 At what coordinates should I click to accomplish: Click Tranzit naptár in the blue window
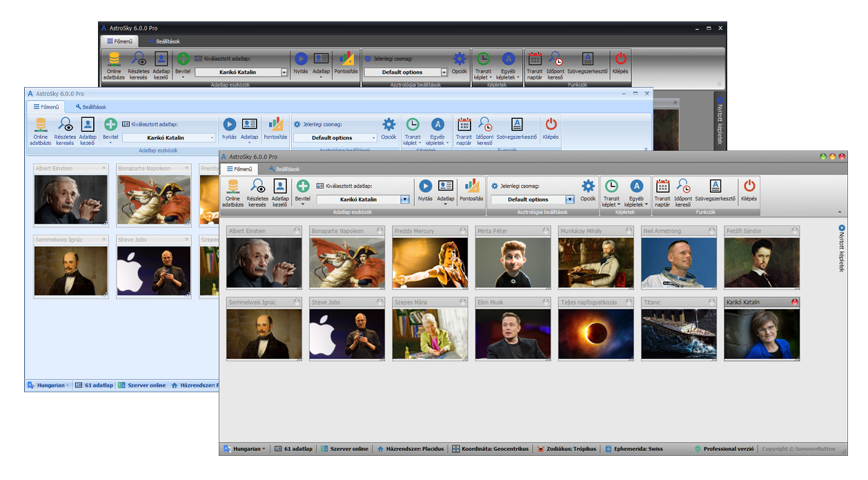464,131
